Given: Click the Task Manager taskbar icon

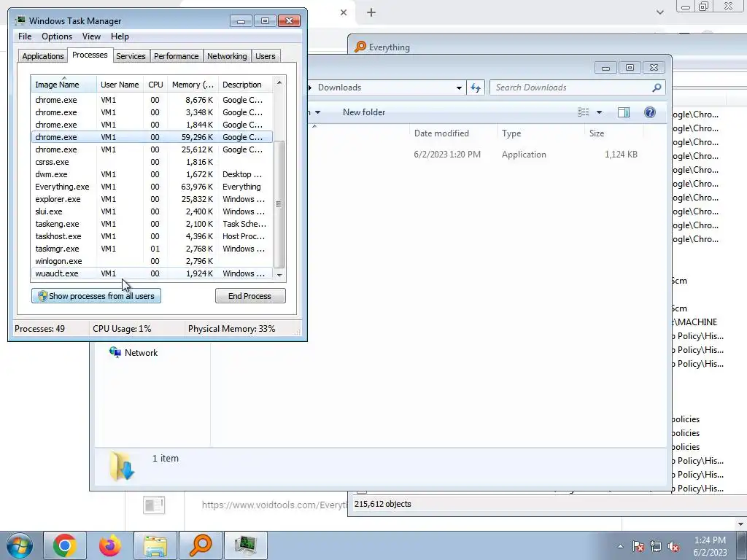Looking at the screenshot, I should (246, 545).
